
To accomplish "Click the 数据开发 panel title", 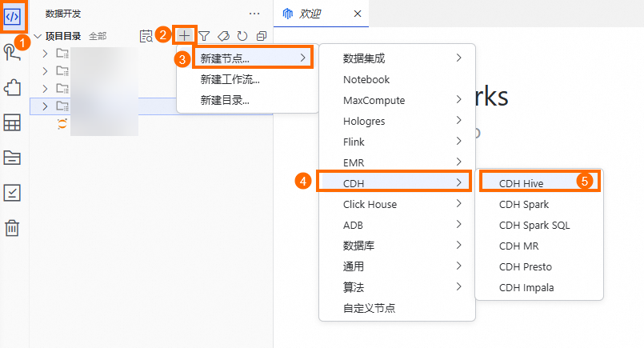I will pos(63,14).
